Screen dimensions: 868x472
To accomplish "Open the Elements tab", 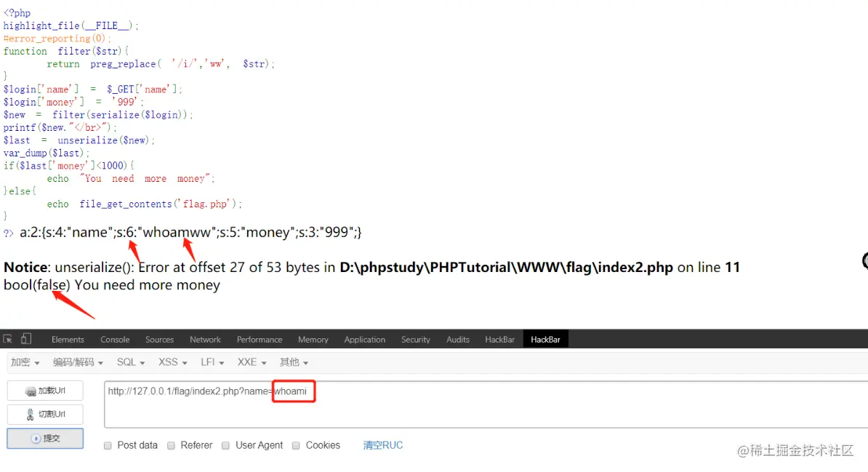I will click(68, 340).
